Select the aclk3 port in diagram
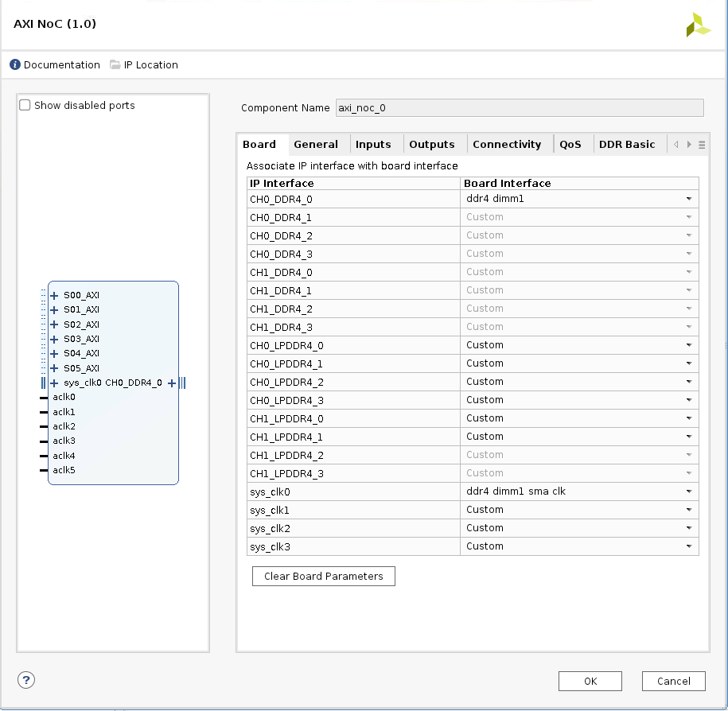The image size is (728, 711). [x=64, y=441]
